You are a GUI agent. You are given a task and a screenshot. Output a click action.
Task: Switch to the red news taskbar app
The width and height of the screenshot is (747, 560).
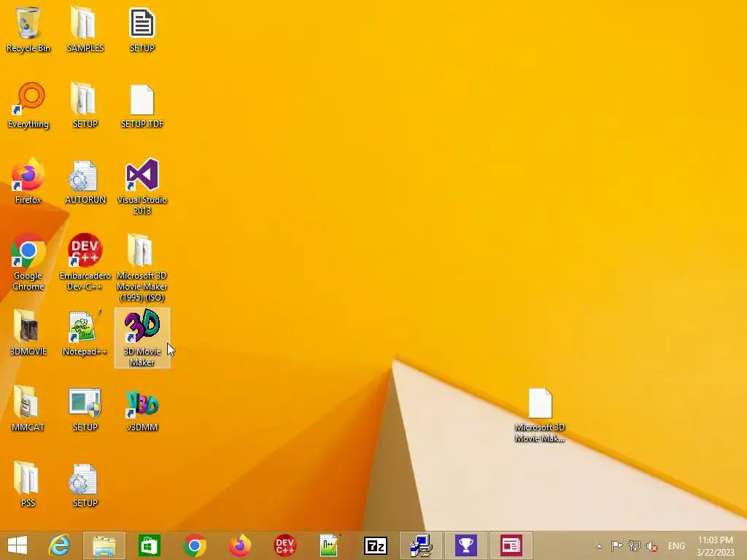pyautogui.click(x=511, y=545)
